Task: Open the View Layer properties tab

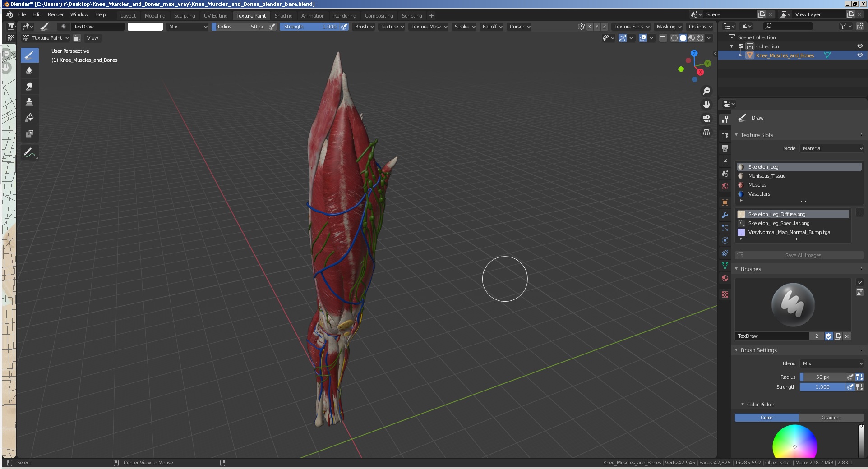Action: click(725, 161)
